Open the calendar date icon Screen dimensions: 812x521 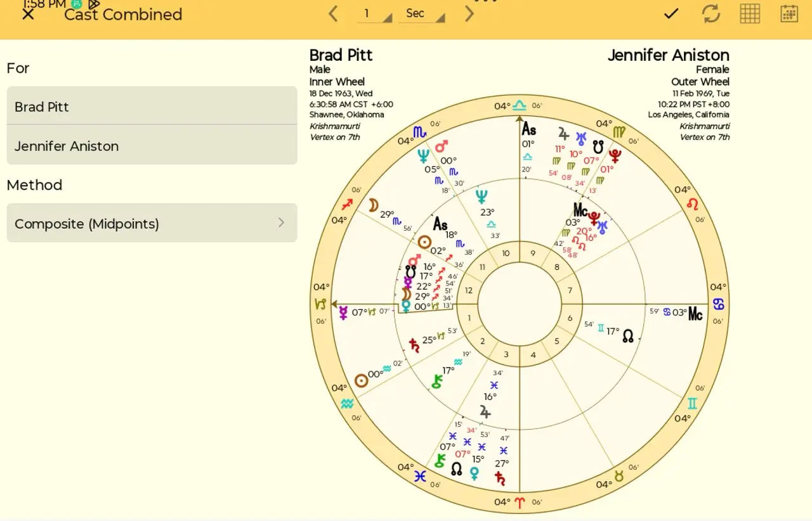[789, 13]
